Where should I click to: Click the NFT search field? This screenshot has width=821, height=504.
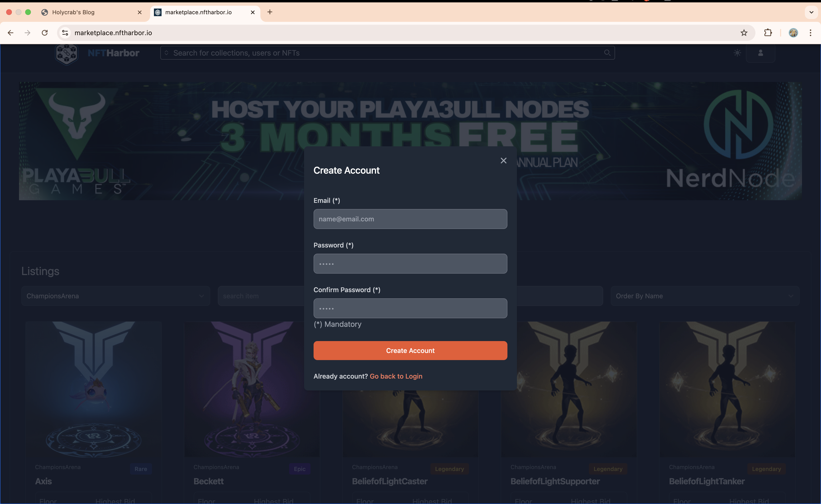click(387, 53)
